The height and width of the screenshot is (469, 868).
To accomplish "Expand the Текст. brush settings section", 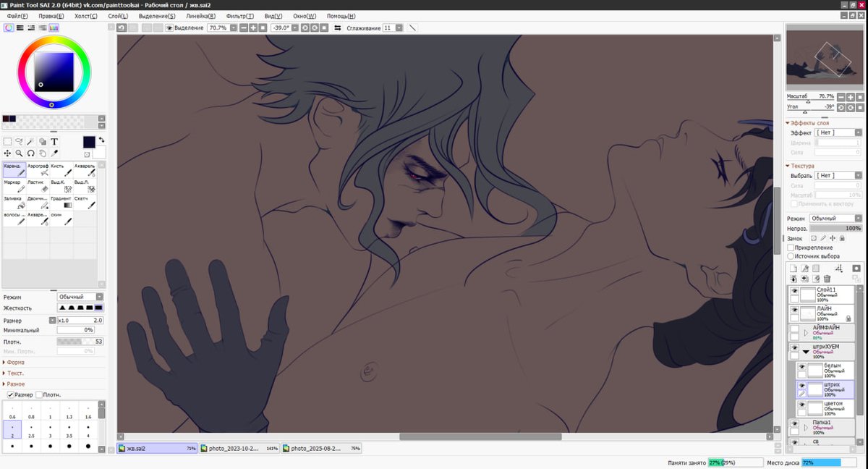I will 13,373.
